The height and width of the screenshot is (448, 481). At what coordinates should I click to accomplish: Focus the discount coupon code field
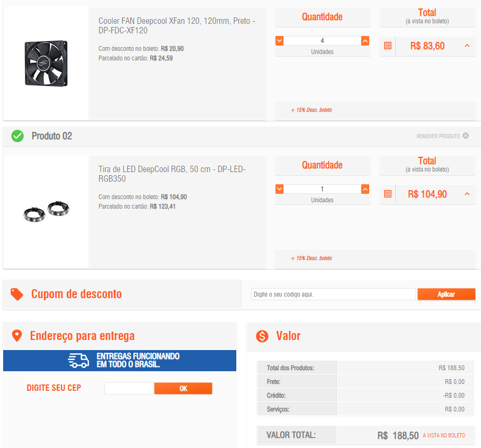[x=333, y=294]
